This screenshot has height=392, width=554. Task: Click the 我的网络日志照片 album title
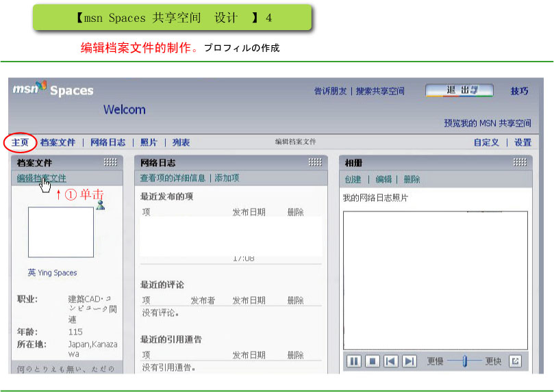[375, 198]
